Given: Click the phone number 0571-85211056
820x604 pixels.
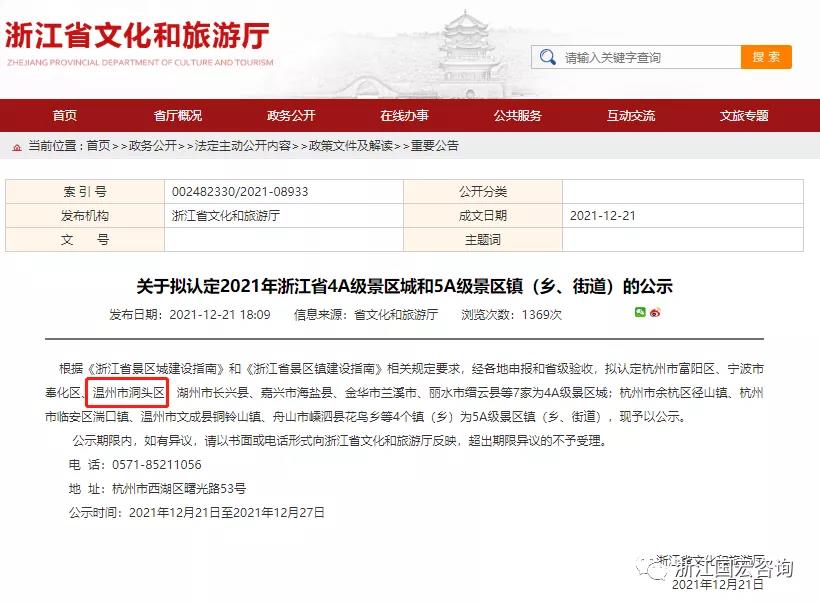Looking at the screenshot, I should [156, 464].
